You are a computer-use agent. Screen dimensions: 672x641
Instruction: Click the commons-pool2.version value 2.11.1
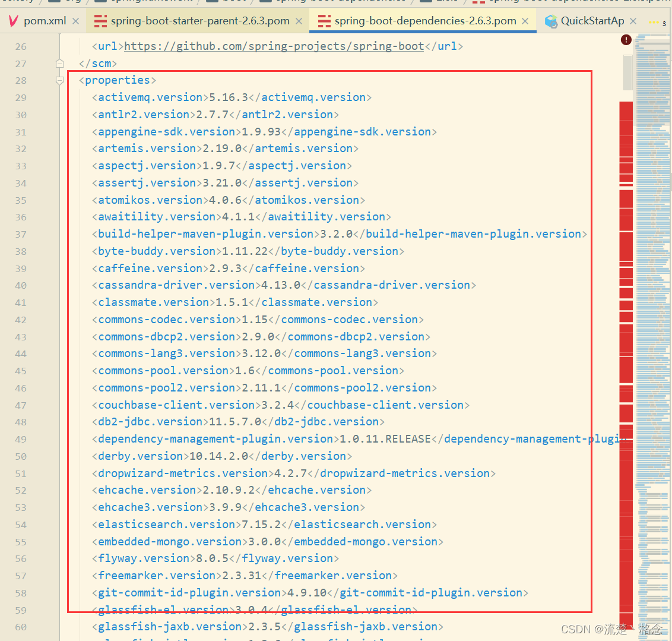[261, 387]
